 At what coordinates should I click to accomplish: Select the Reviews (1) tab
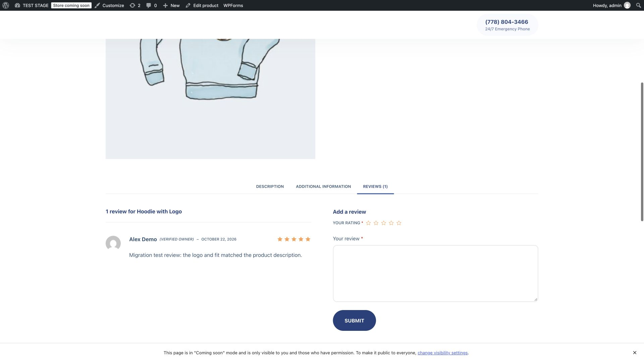375,186
